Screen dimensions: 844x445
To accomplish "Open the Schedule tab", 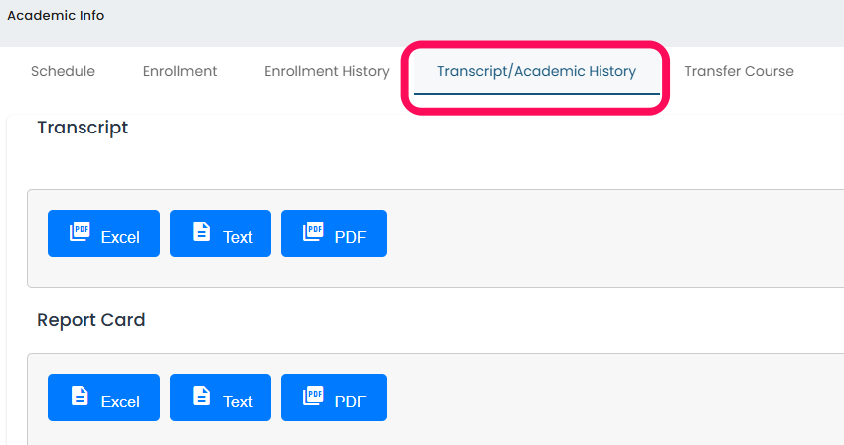I will pyautogui.click(x=63, y=71).
